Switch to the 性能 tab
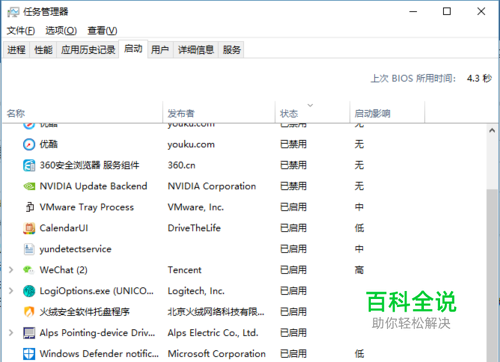This screenshot has width=500, height=362. point(43,50)
